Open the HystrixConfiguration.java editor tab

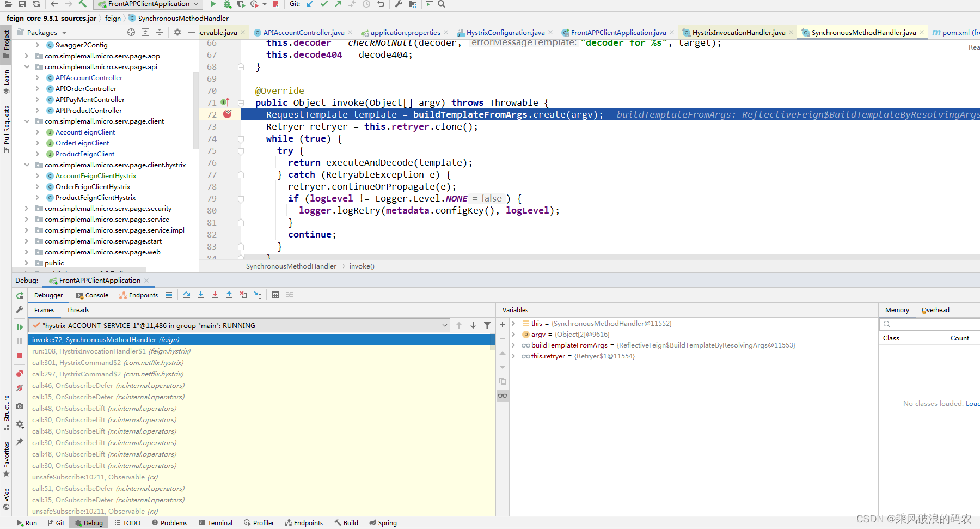(x=505, y=32)
